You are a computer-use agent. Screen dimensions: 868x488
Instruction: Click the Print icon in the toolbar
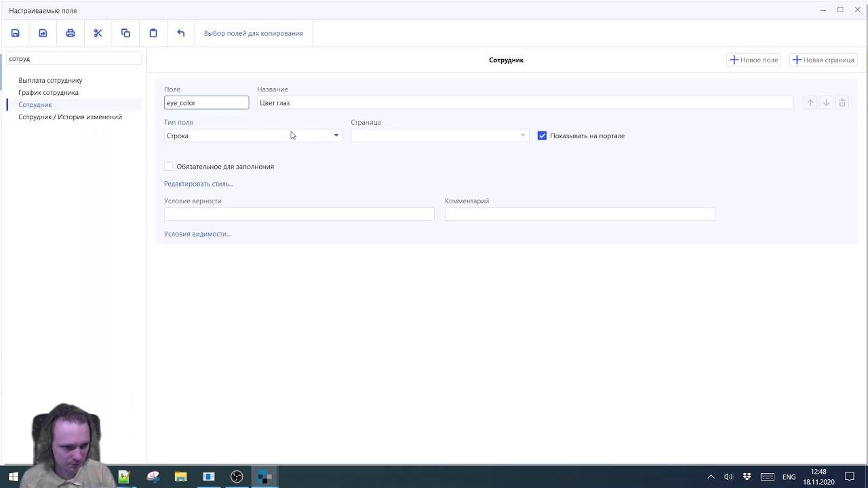click(71, 33)
